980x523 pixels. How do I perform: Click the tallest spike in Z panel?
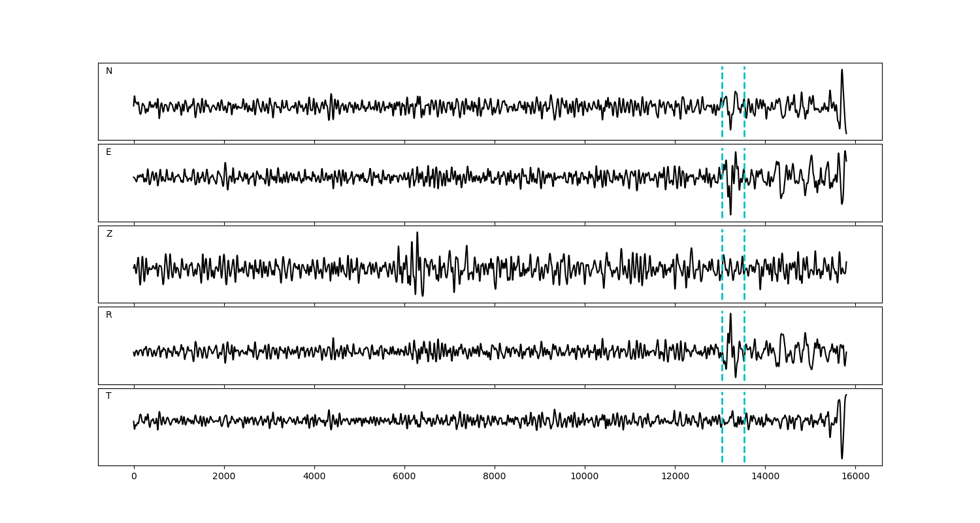coord(417,234)
